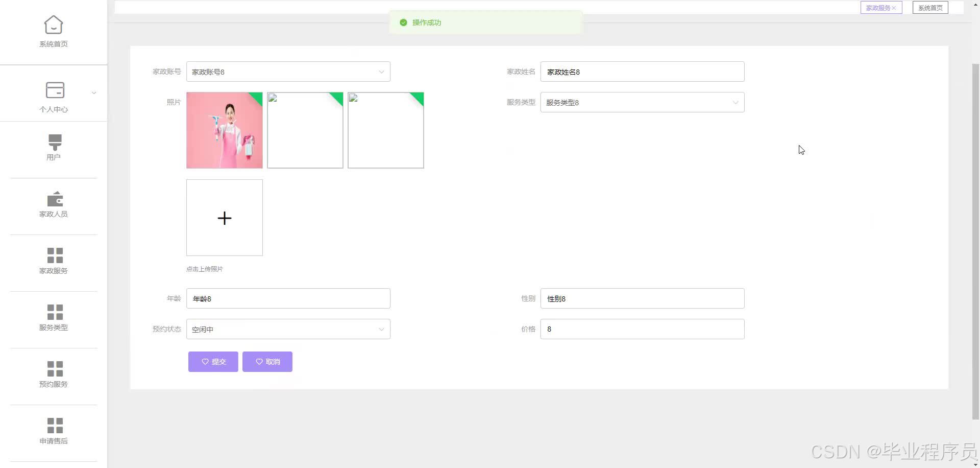Click the 价格 input field

coord(642,329)
